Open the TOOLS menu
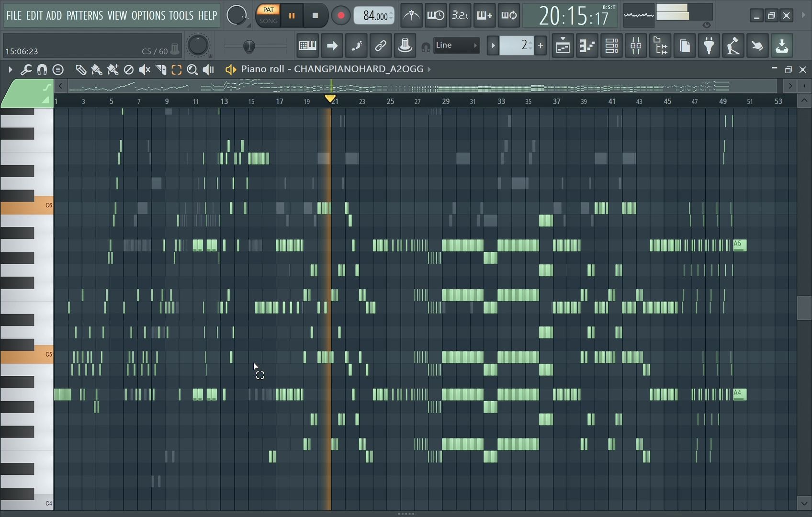The width and height of the screenshot is (812, 517). [181, 15]
